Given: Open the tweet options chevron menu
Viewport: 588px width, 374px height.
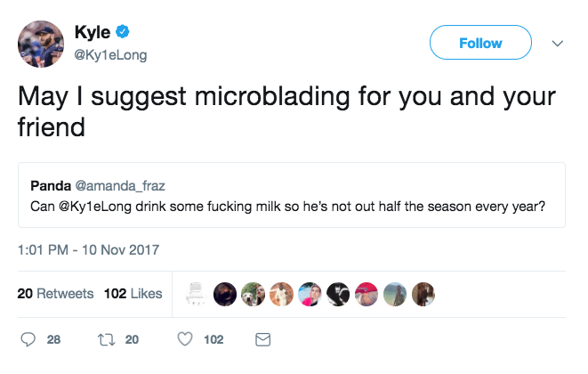Looking at the screenshot, I should [x=558, y=43].
